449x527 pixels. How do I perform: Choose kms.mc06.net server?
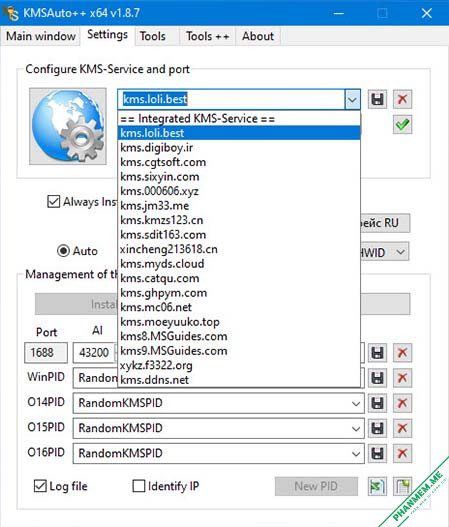239,307
